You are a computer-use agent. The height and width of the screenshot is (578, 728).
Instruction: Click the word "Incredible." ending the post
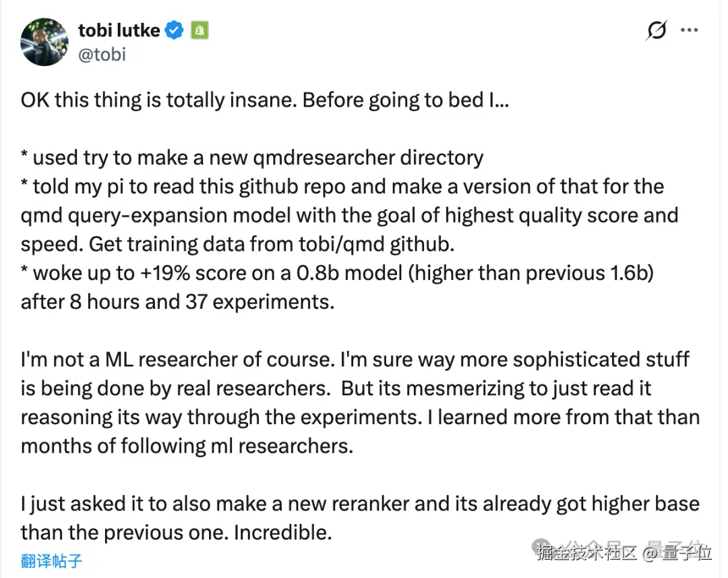point(283,533)
